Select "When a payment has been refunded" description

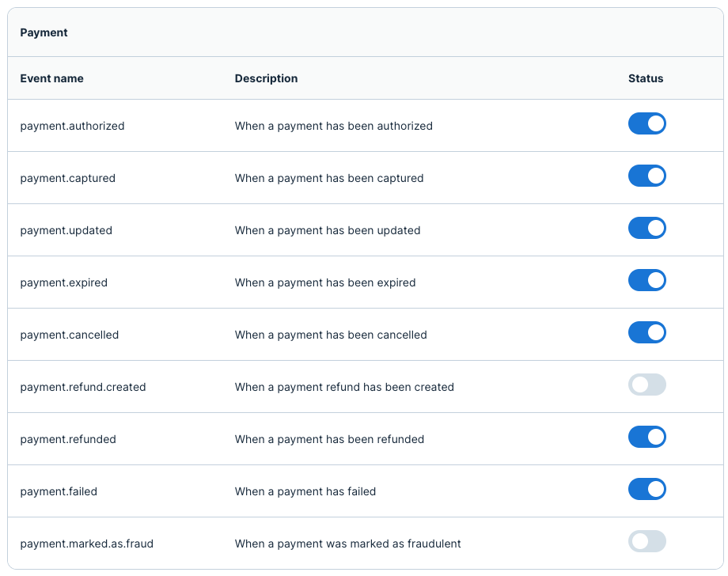coord(329,439)
